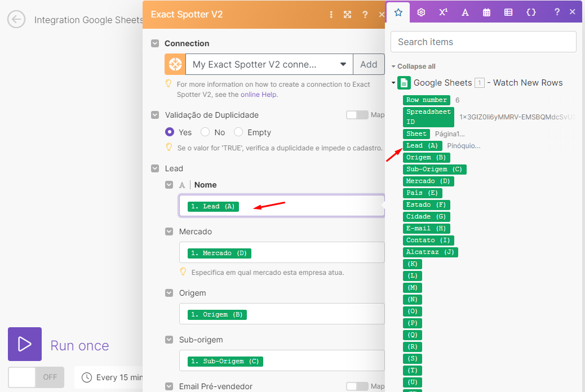585x392 pixels.
Task: Click the hint bulb under the Connection field
Action: [169, 83]
